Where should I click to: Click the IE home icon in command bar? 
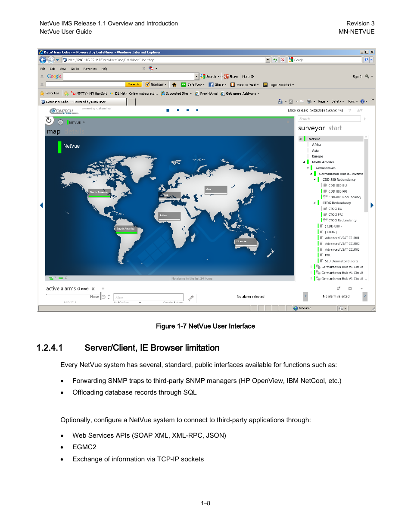[x=280, y=102]
